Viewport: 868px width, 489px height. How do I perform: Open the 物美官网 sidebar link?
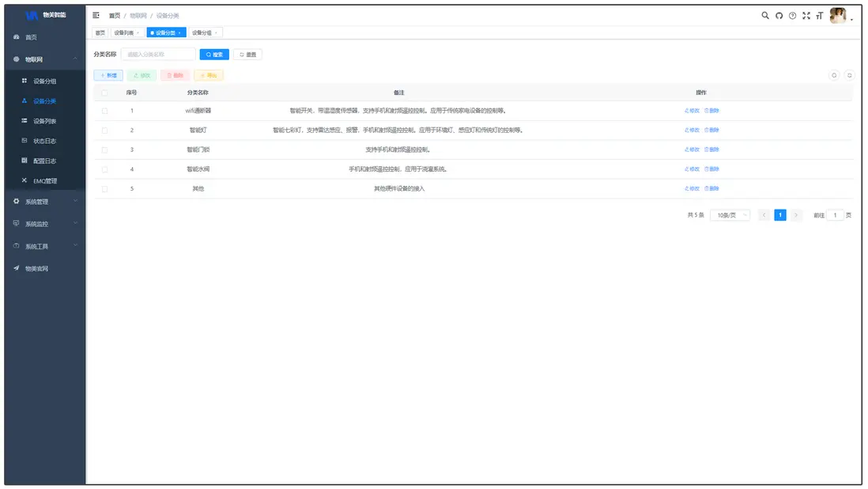pyautogui.click(x=45, y=268)
